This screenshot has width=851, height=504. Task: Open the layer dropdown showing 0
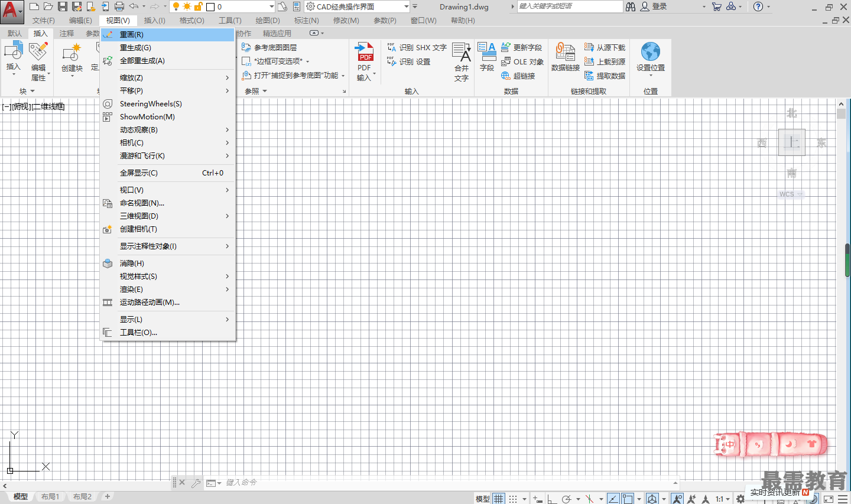pos(271,7)
